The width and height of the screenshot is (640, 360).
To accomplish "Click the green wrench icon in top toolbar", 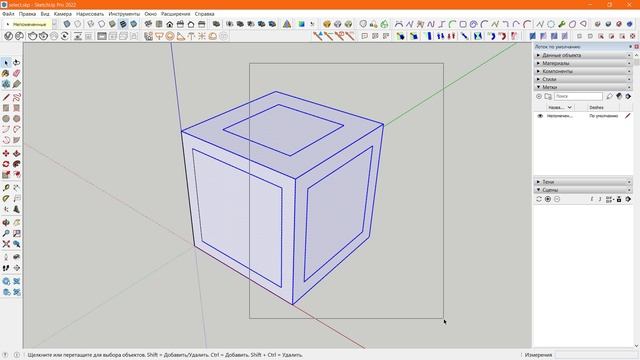I will point(562,24).
